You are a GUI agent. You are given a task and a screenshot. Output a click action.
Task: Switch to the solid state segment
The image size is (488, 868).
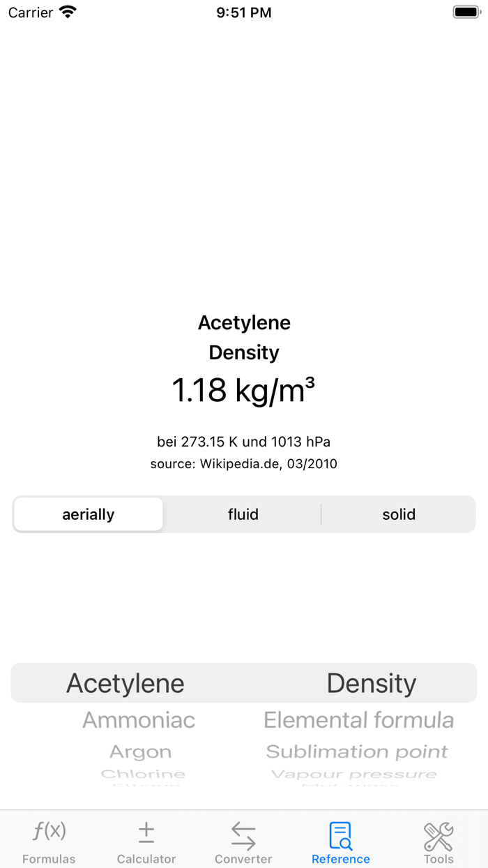[x=399, y=514]
